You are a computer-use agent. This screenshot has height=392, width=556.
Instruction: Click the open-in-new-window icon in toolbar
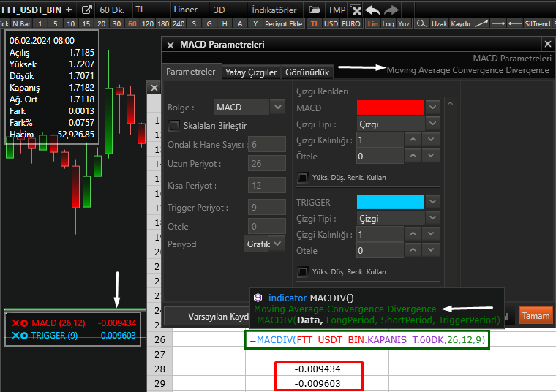[x=87, y=10]
